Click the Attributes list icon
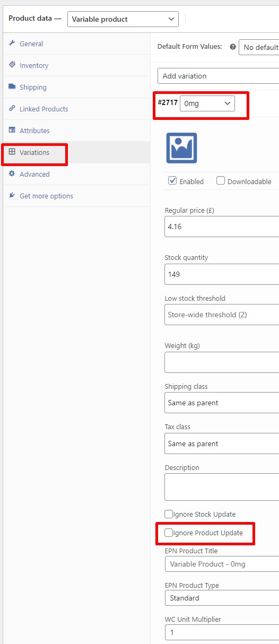279x644 pixels. point(12,130)
